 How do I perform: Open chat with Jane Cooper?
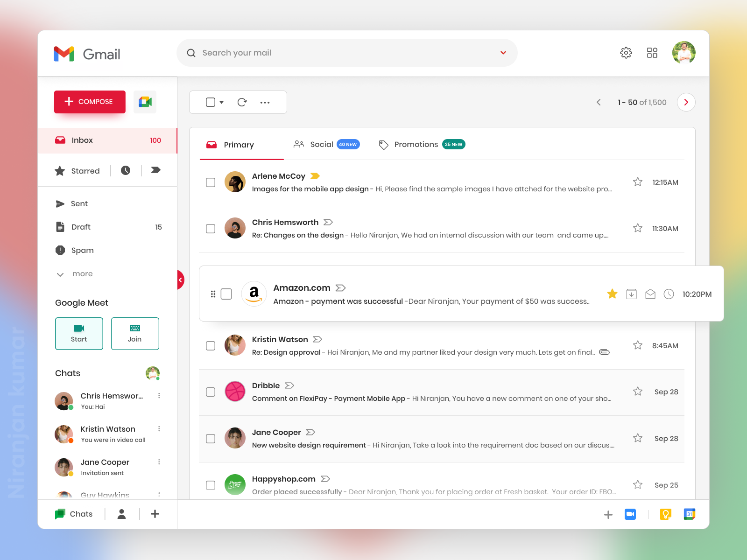(x=107, y=467)
